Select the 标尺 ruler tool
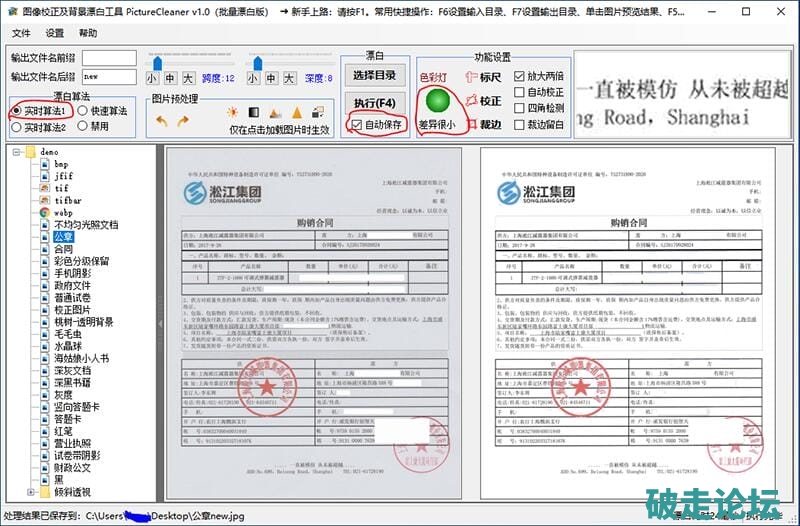 click(484, 76)
